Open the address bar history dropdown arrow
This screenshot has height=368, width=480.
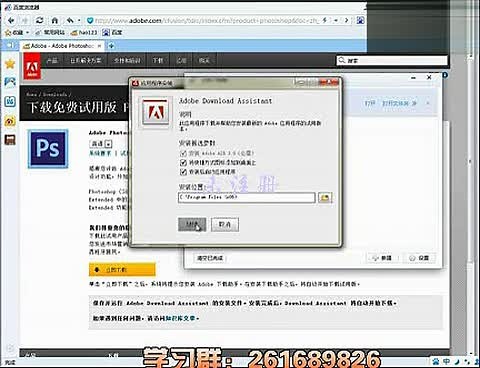(x=336, y=20)
